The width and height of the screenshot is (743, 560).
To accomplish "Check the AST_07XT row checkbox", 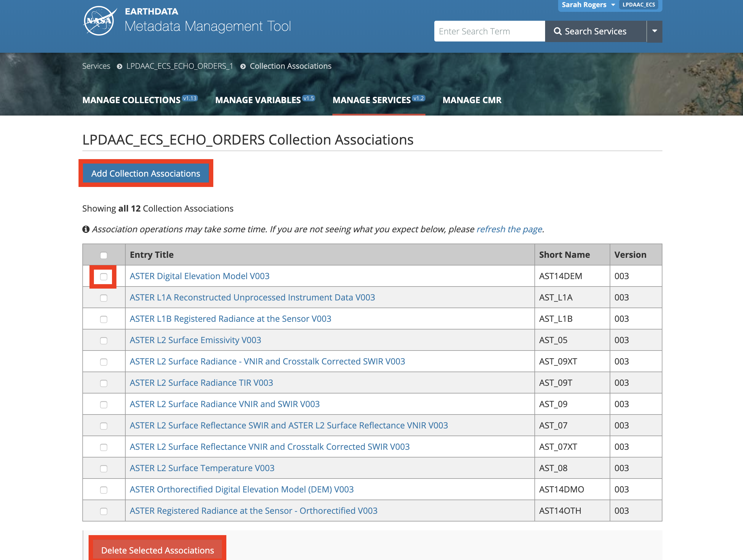I will [103, 447].
